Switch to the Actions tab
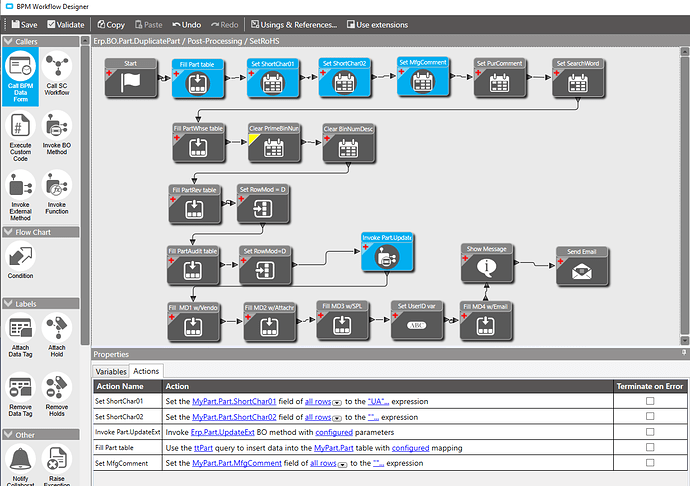The width and height of the screenshot is (690, 486). [x=146, y=371]
